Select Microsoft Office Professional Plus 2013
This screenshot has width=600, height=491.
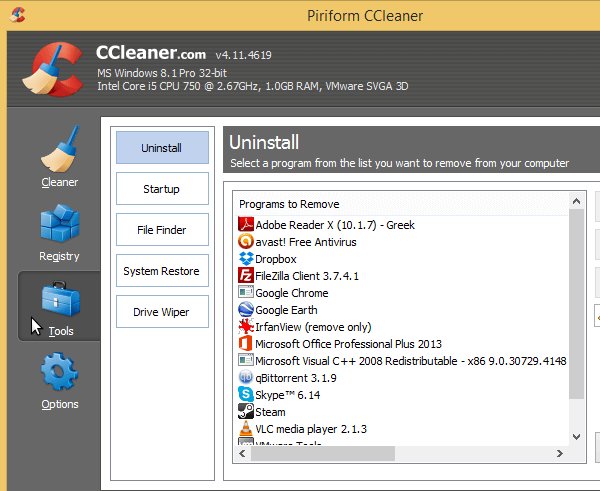pyautogui.click(x=348, y=344)
